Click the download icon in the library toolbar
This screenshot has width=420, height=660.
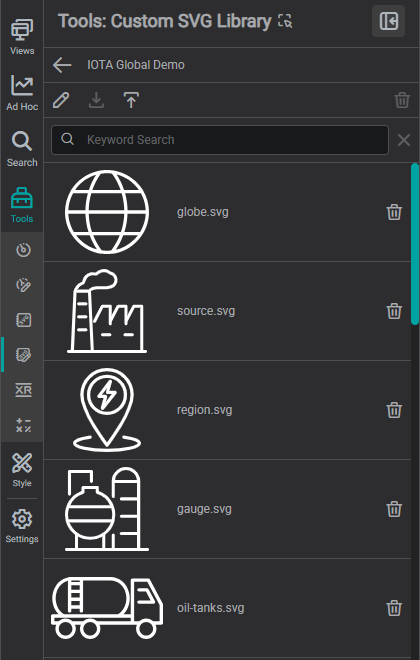96,101
